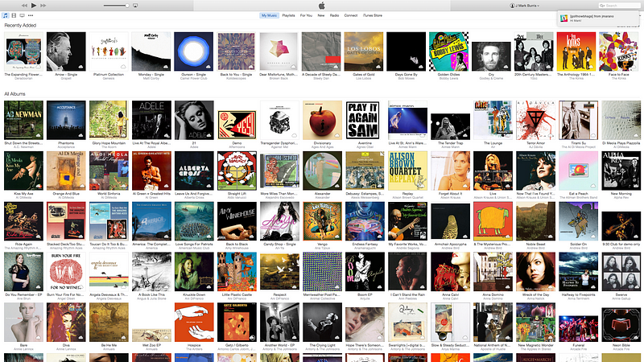Click the 'Days Gone By' album title
The height and width of the screenshot is (362, 644).
(x=407, y=75)
